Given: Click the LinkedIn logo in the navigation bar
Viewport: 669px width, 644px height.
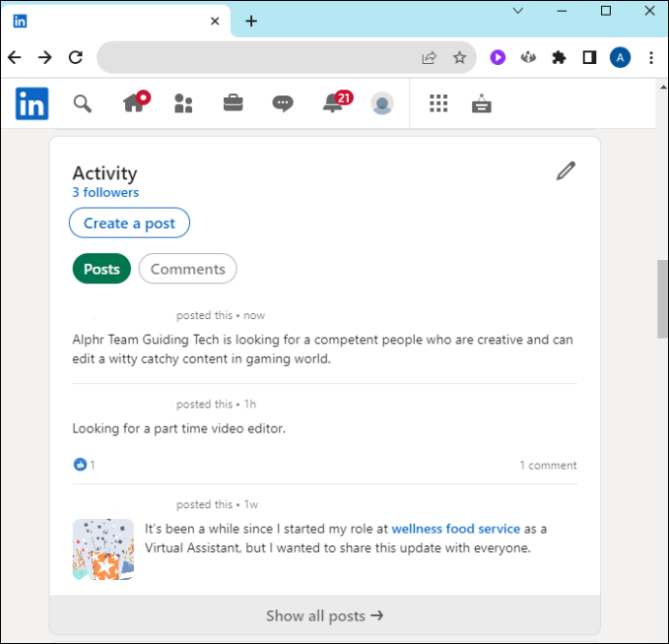Looking at the screenshot, I should 32,104.
